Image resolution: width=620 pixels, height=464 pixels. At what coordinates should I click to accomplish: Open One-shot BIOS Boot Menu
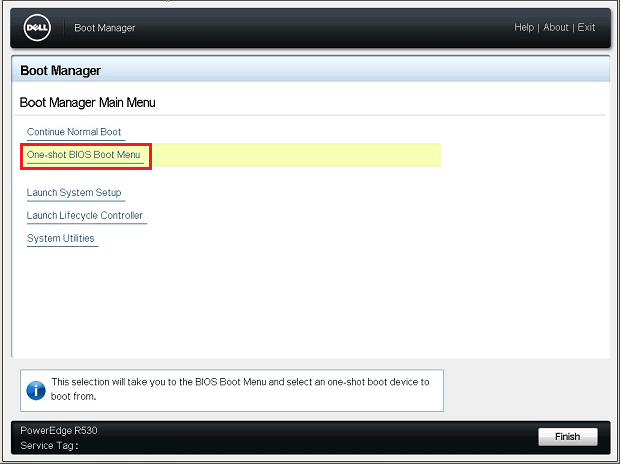pyautogui.click(x=83, y=155)
